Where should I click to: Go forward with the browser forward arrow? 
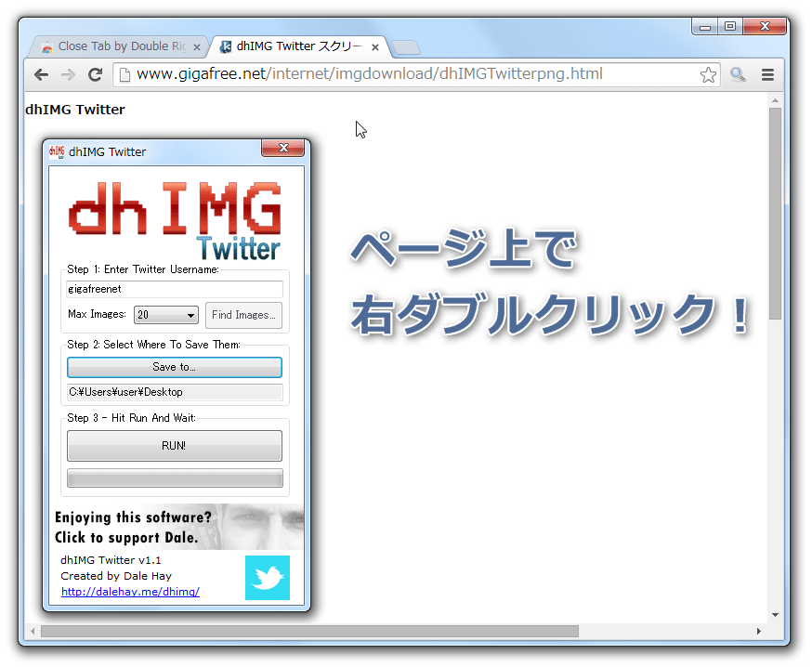[x=69, y=75]
